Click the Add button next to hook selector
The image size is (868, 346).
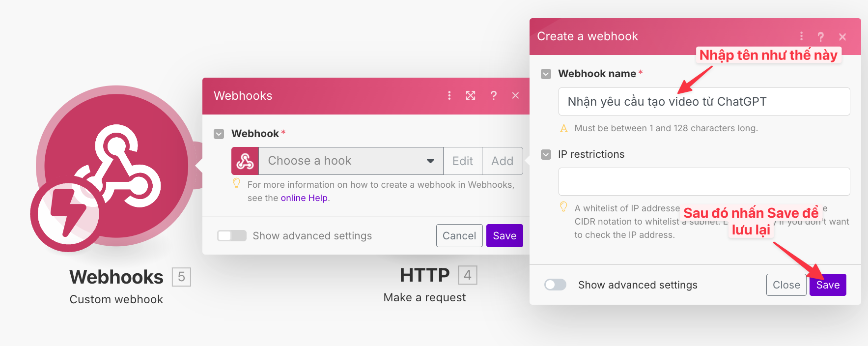[502, 161]
